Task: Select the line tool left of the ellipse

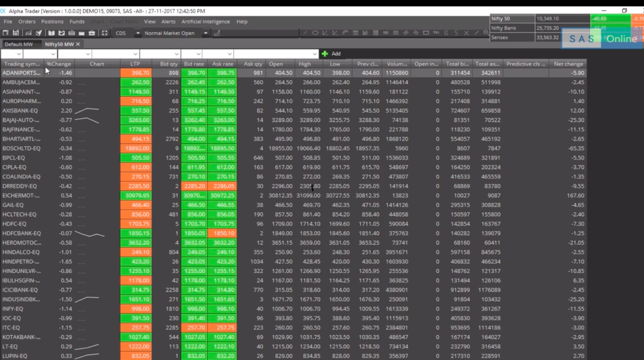Action: [x=305, y=33]
